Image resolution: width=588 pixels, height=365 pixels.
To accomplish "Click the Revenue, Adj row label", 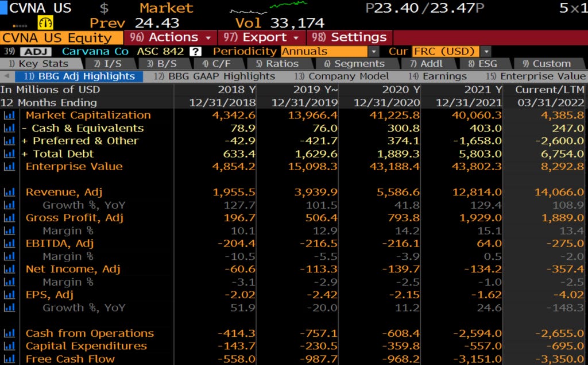I will point(64,192).
